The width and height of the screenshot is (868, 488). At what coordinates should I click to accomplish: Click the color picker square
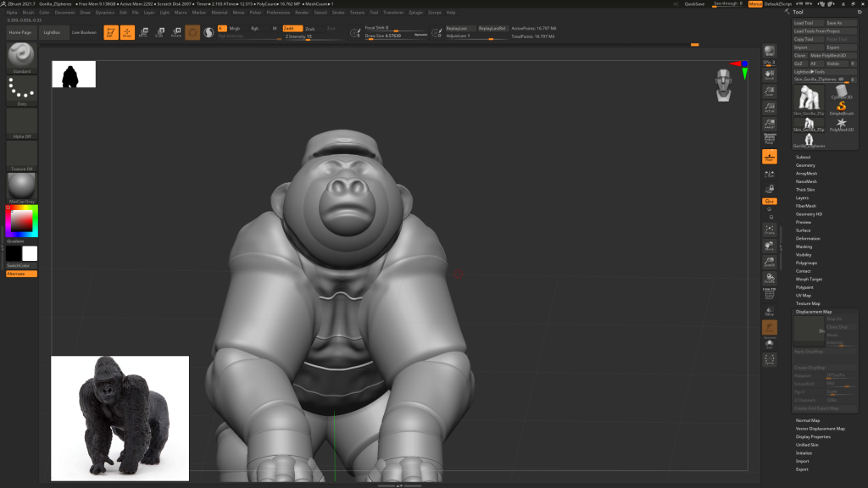coord(21,221)
